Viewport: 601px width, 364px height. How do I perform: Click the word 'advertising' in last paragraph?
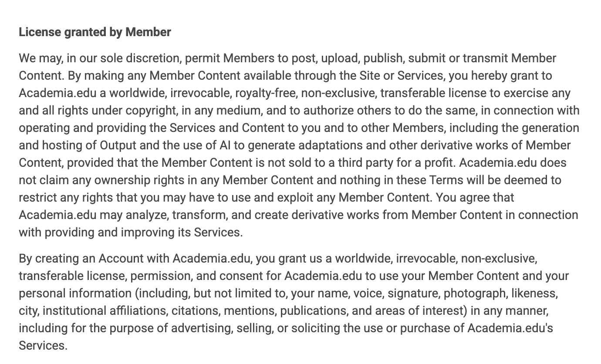201,328
